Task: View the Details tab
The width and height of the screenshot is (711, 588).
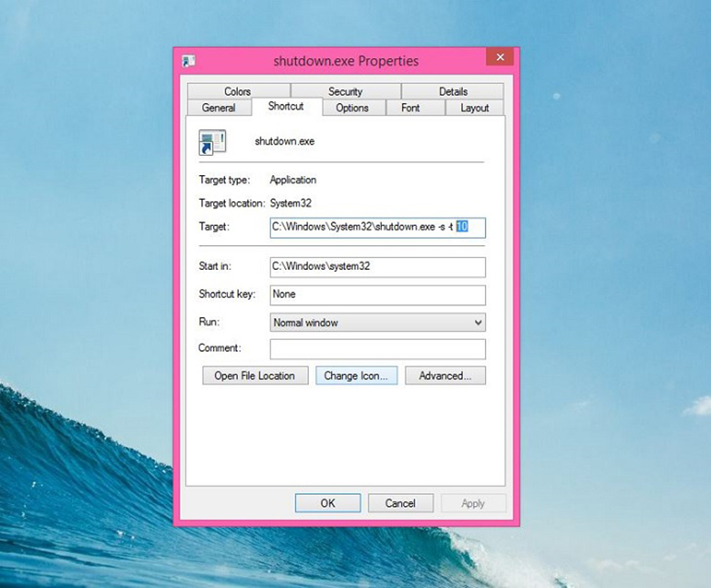Action: pos(452,91)
